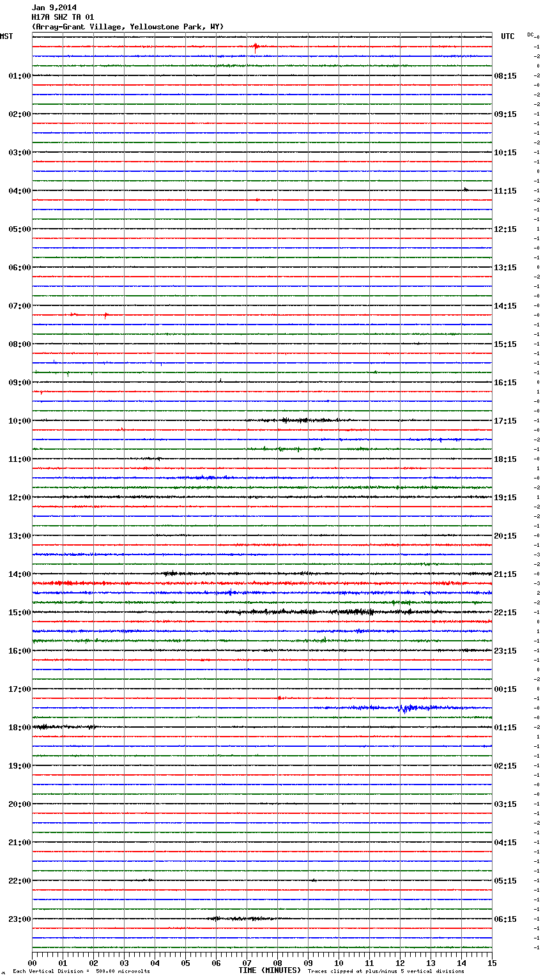Click the "DC" column header
The height and width of the screenshot is (980, 543).
[x=530, y=34]
